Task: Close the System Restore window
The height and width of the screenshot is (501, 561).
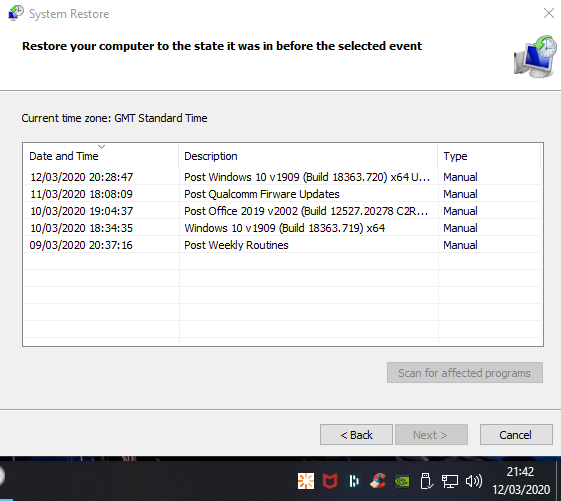Action: pyautogui.click(x=548, y=13)
